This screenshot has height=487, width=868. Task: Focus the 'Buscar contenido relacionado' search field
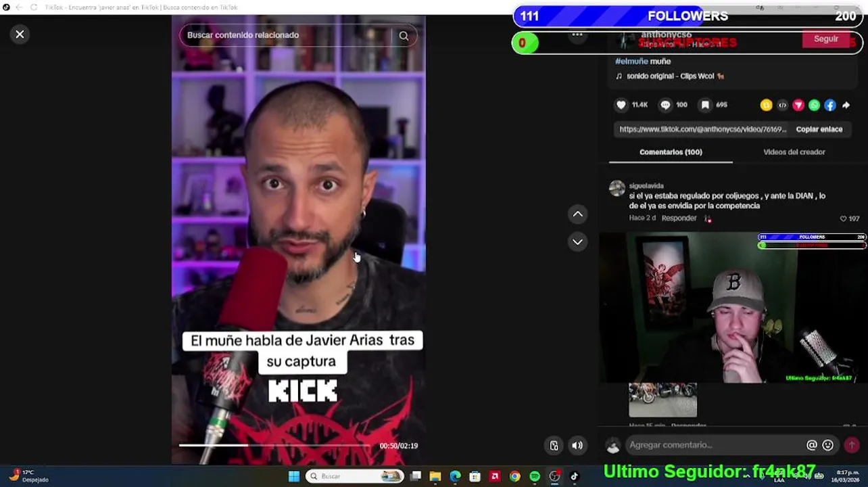point(287,35)
